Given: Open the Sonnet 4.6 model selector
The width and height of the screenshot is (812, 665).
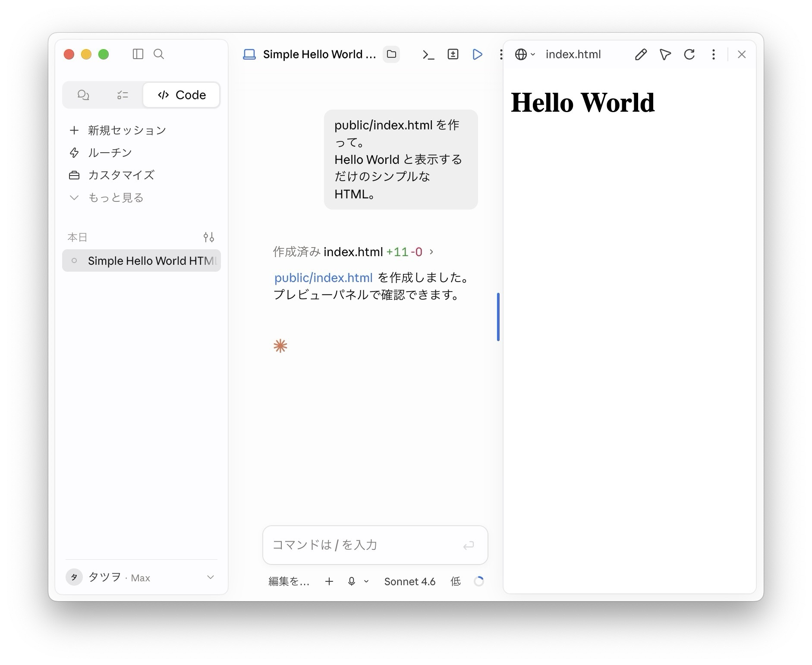Looking at the screenshot, I should point(410,581).
